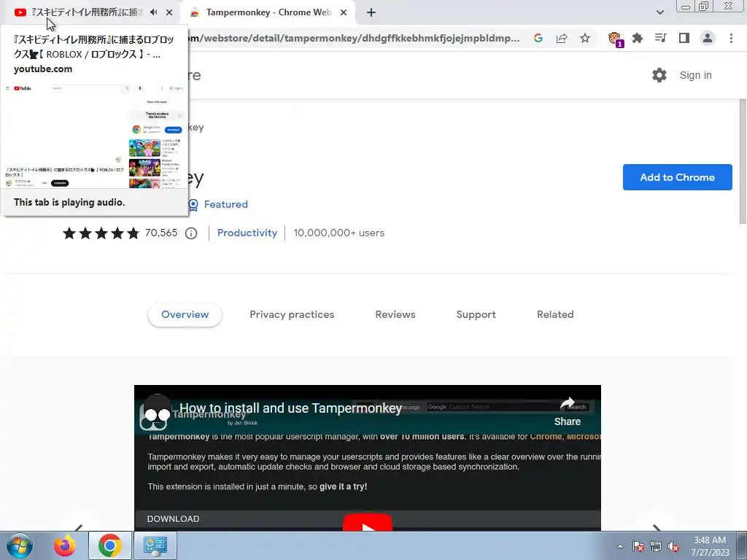Share this page from the address bar
Image resolution: width=747 pixels, height=560 pixels.
pyautogui.click(x=562, y=38)
